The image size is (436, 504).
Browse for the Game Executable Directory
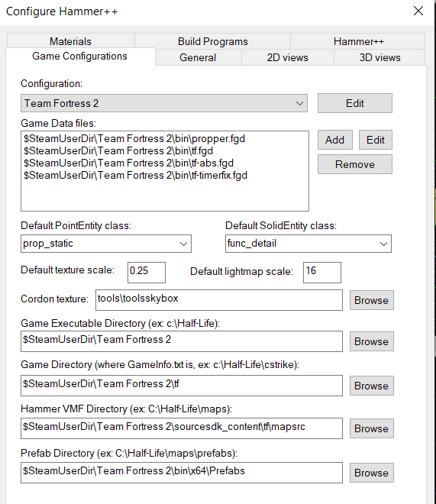[x=371, y=341]
